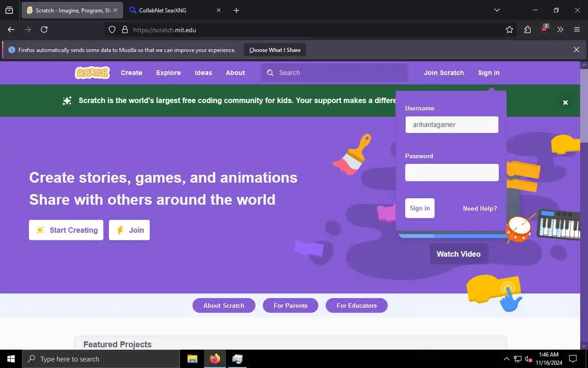Click the Watch Video button
The width and height of the screenshot is (588, 368).
click(458, 254)
